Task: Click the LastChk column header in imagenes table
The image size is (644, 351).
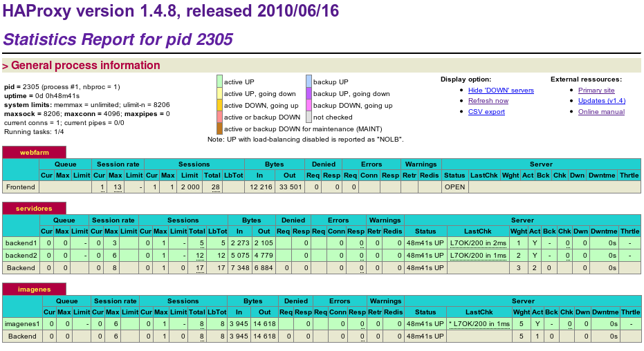Action: coord(479,312)
